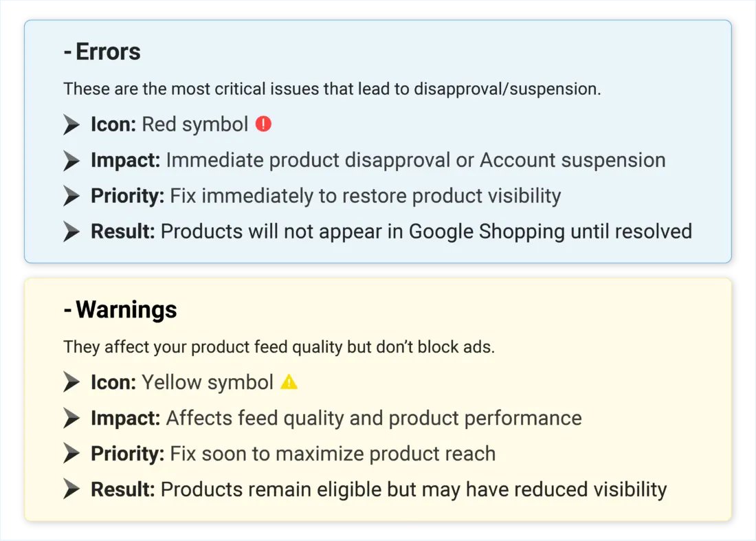
Task: Click the red error exclamation icon
Action: click(263, 124)
